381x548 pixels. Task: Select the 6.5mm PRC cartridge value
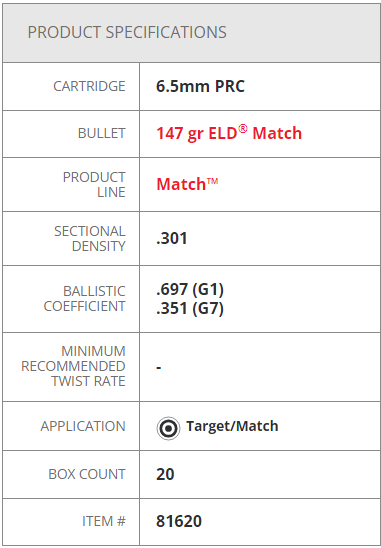tap(200, 86)
